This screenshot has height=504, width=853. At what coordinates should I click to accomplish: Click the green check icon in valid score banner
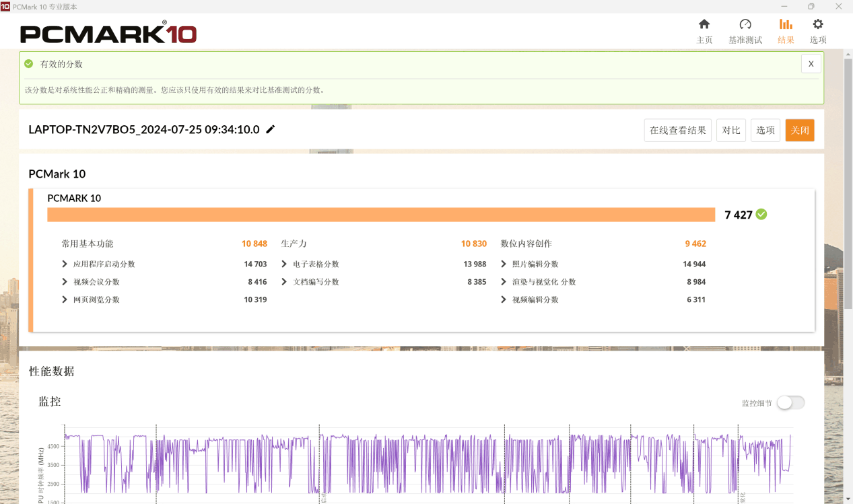(29, 64)
